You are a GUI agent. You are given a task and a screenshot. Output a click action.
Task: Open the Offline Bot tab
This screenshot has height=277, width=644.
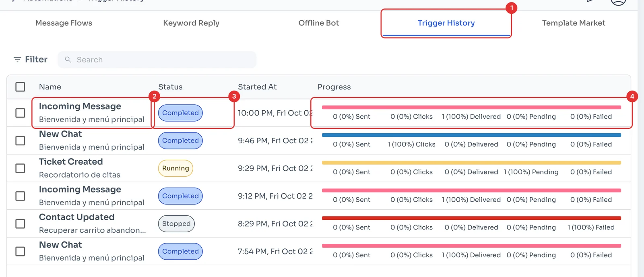tap(319, 23)
